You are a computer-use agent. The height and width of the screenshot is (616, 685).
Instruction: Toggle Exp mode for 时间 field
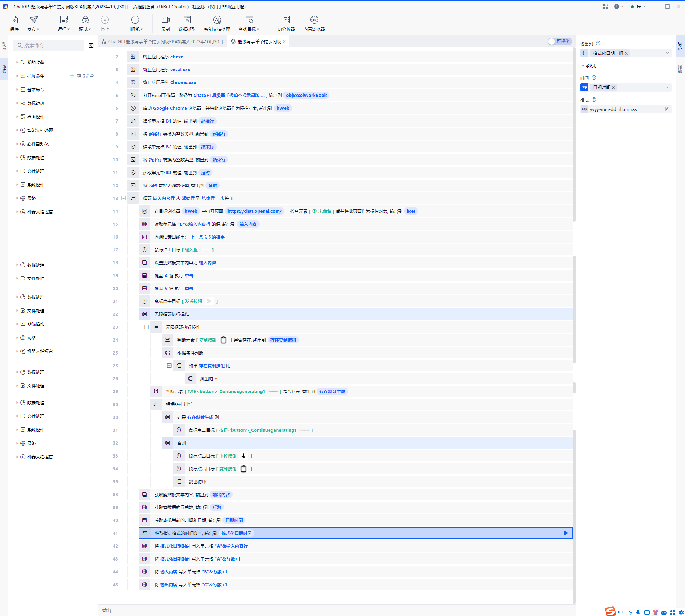coord(584,87)
